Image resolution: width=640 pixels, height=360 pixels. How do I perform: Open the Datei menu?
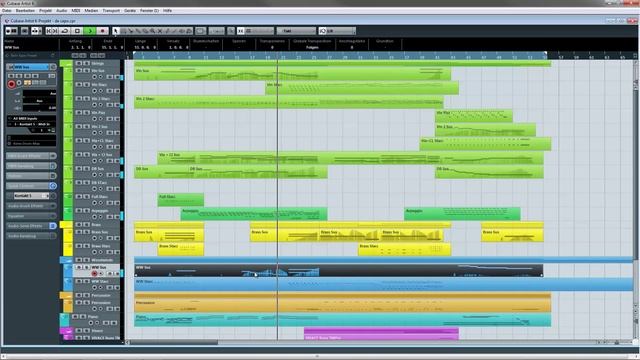7,11
